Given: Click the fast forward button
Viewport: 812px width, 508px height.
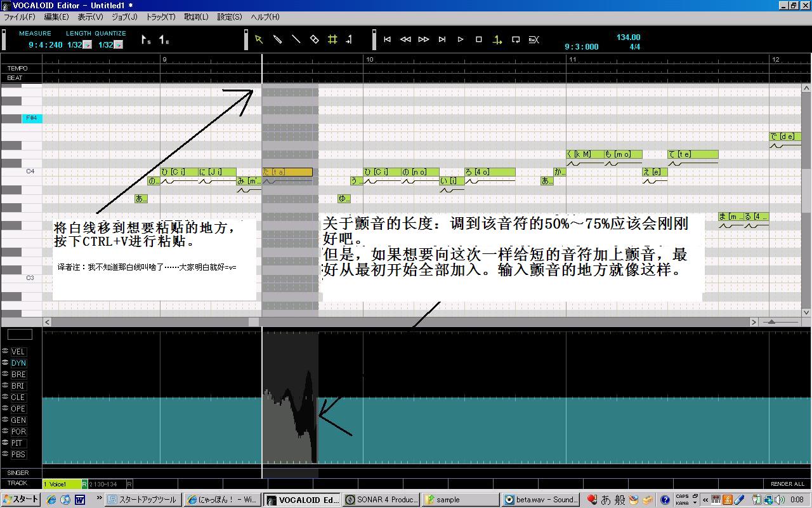Looking at the screenshot, I should click(424, 39).
